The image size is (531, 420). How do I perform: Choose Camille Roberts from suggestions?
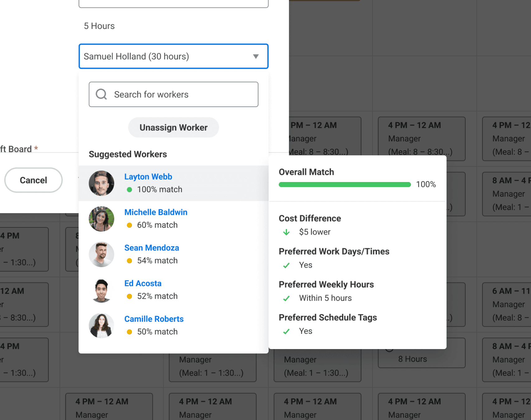coord(173,325)
